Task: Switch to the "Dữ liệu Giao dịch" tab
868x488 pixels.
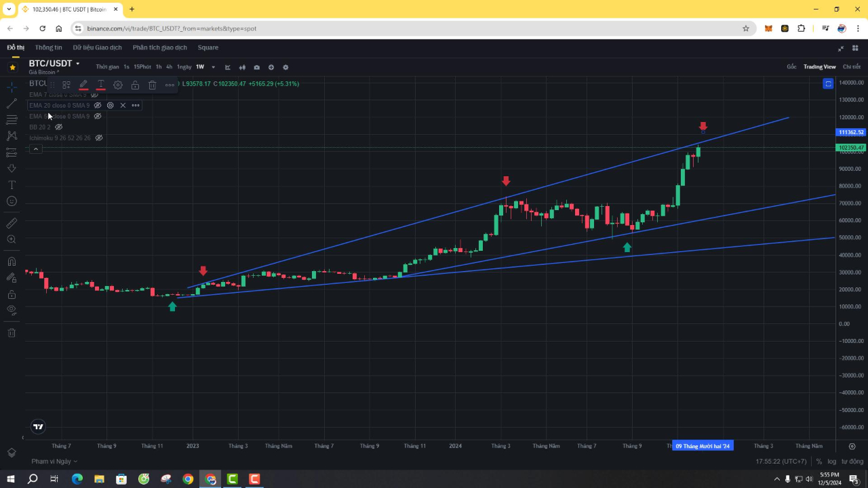Action: (x=97, y=47)
